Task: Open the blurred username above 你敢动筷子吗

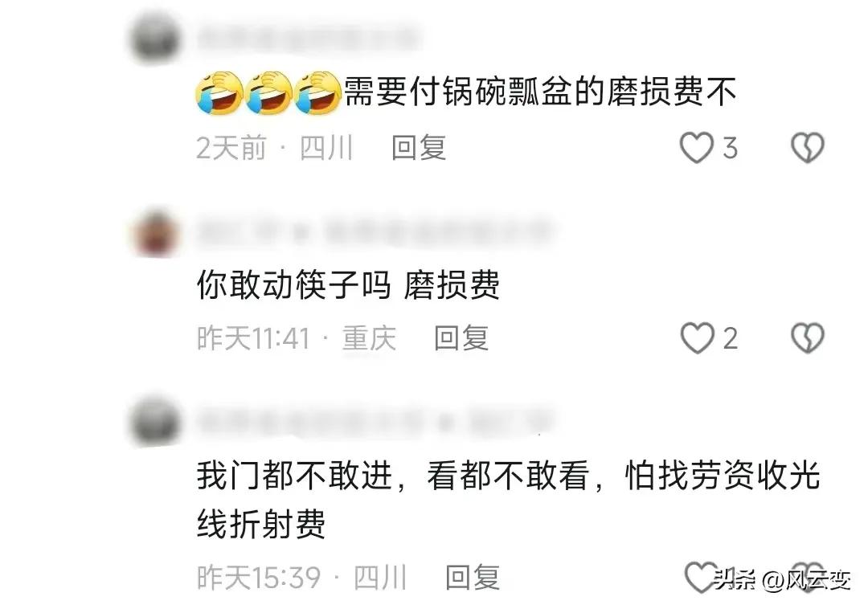Action: coord(375,231)
